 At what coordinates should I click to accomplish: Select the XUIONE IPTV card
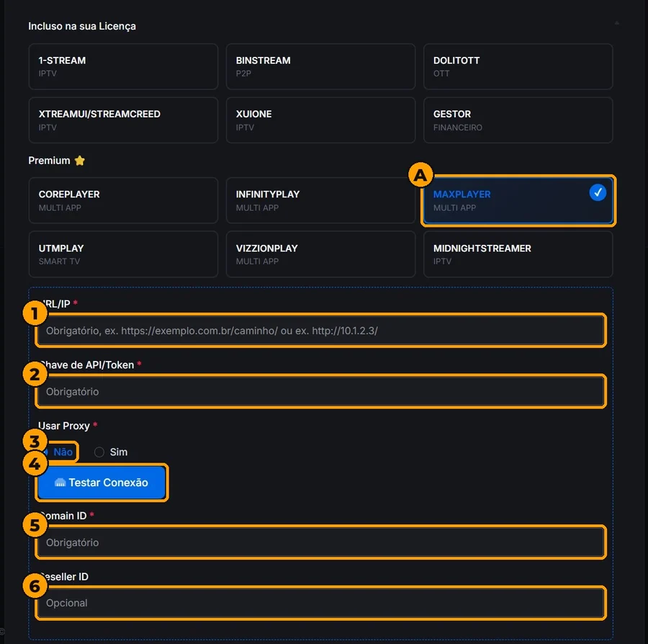[320, 120]
